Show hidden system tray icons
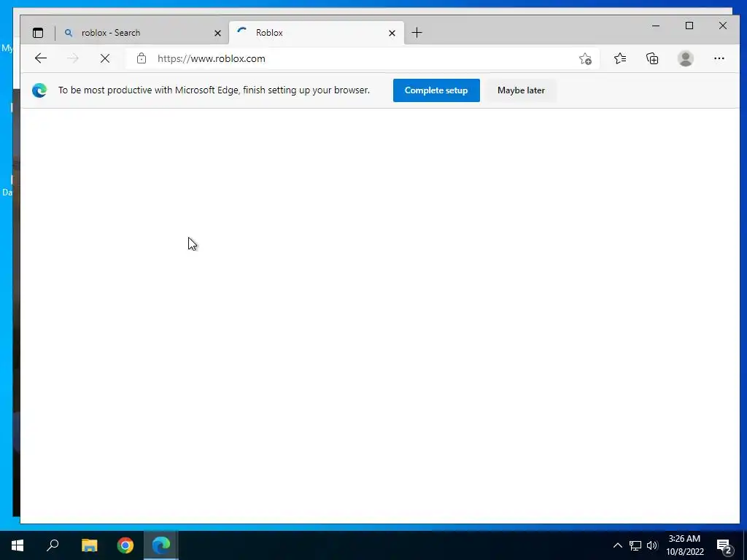747x560 pixels. click(x=617, y=545)
